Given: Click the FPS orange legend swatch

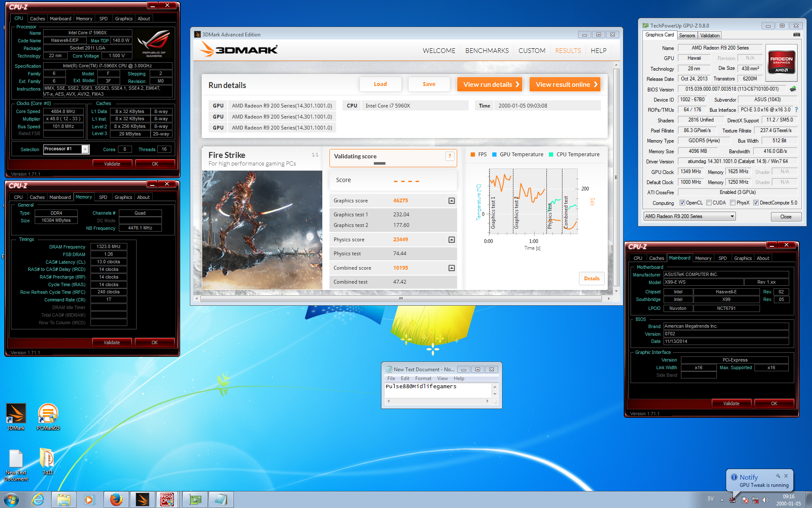Looking at the screenshot, I should [473, 155].
